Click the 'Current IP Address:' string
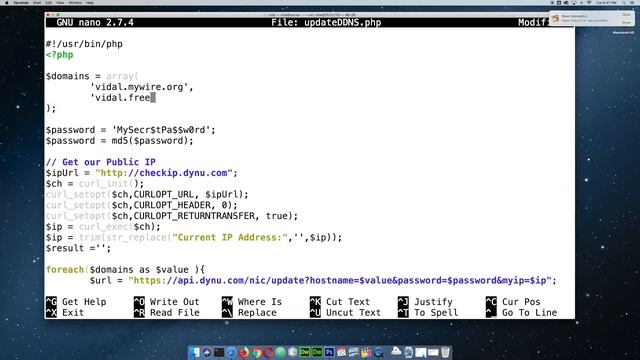Viewport: 640px width, 360px height. click(x=230, y=237)
